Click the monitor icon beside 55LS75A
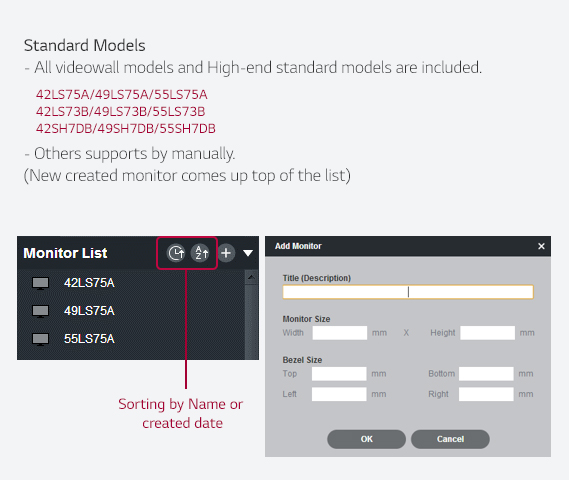This screenshot has width=570, height=480. (x=40, y=339)
